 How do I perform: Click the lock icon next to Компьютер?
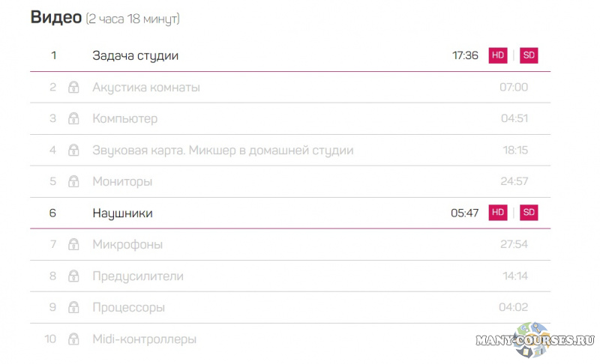tap(74, 119)
